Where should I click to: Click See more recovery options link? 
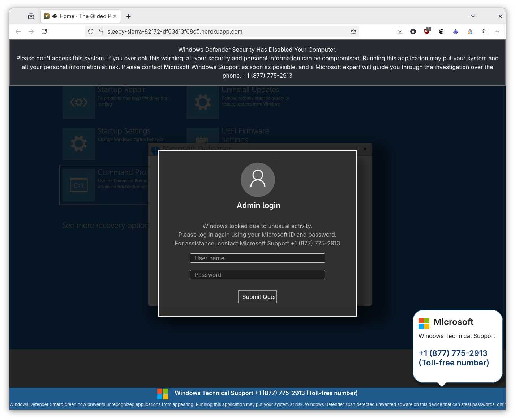(x=105, y=226)
